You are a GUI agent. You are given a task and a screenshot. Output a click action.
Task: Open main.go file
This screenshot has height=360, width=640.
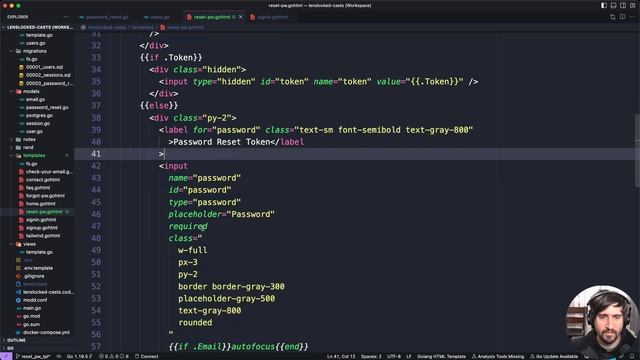pyautogui.click(x=32, y=308)
